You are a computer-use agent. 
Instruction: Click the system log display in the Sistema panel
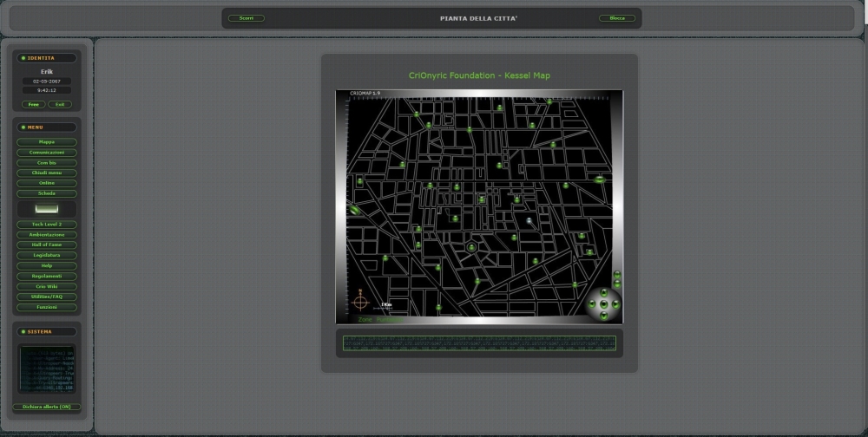(x=47, y=369)
